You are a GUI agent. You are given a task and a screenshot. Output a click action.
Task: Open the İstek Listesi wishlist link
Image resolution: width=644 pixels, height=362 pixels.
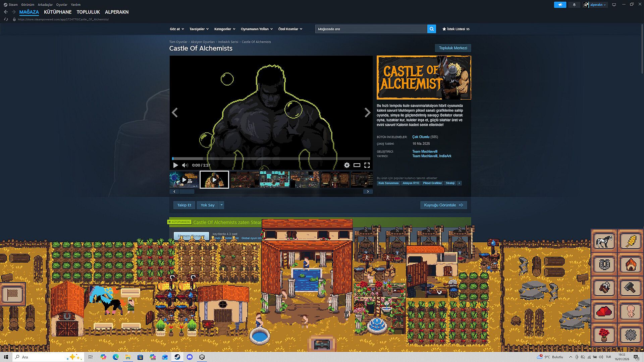click(x=456, y=29)
